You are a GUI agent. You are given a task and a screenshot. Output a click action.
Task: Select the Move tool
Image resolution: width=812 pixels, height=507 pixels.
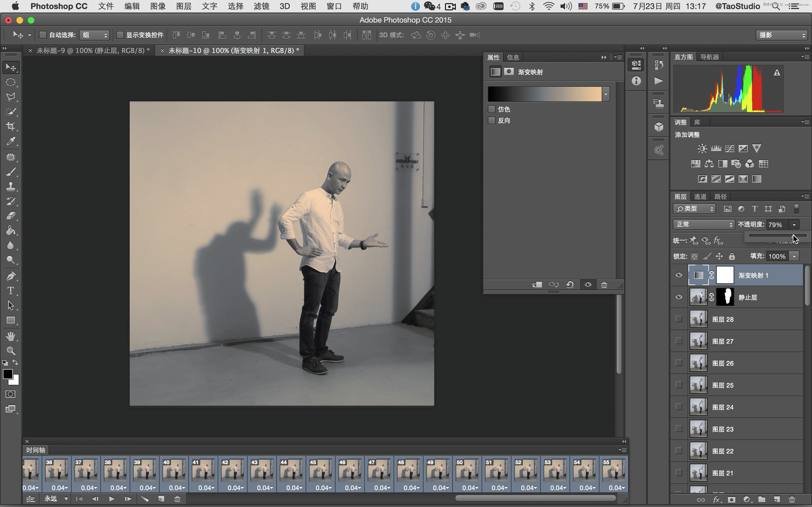pos(11,67)
